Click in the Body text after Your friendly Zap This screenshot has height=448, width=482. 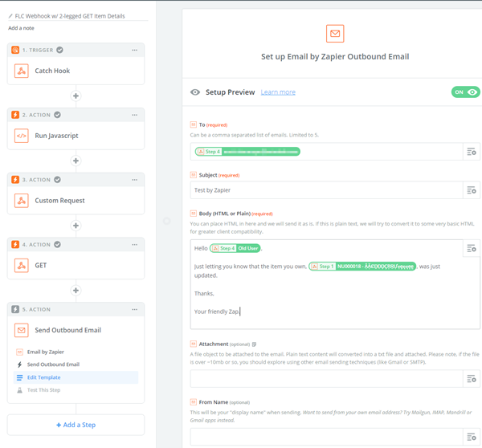tap(240, 312)
